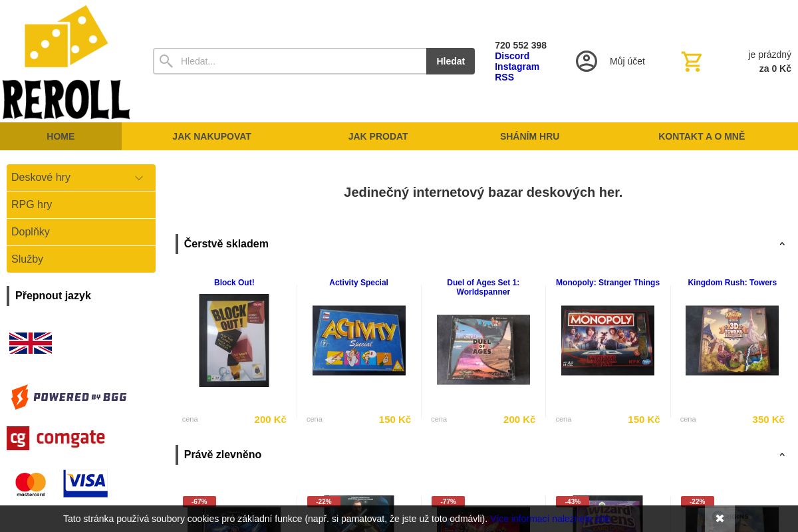Click the Duel of Ages box photo

(x=483, y=350)
